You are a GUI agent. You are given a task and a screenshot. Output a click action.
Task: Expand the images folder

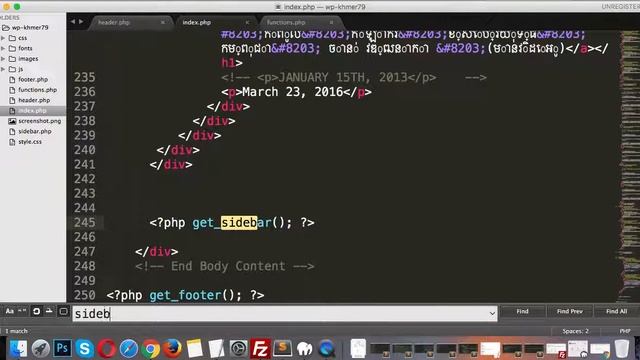[3, 59]
